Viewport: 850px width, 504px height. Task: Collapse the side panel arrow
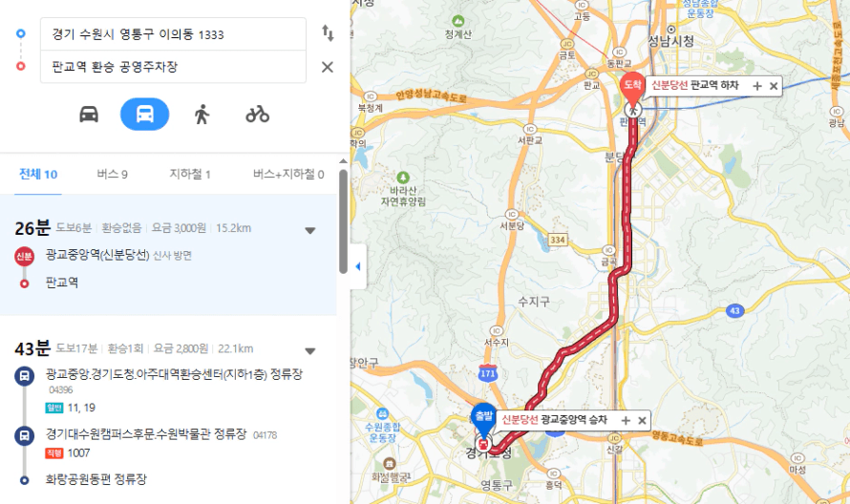click(358, 266)
